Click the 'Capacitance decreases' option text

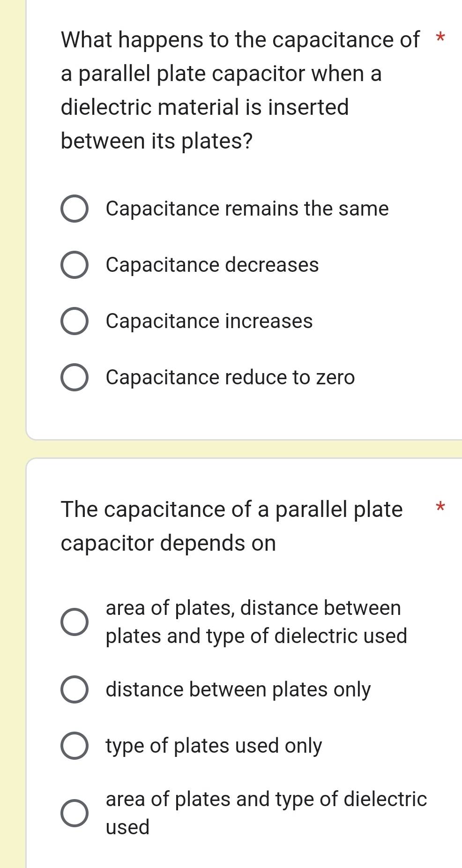[212, 265]
